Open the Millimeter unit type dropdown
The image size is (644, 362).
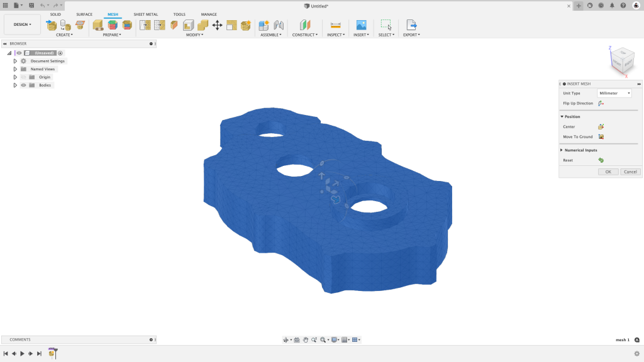coord(613,92)
